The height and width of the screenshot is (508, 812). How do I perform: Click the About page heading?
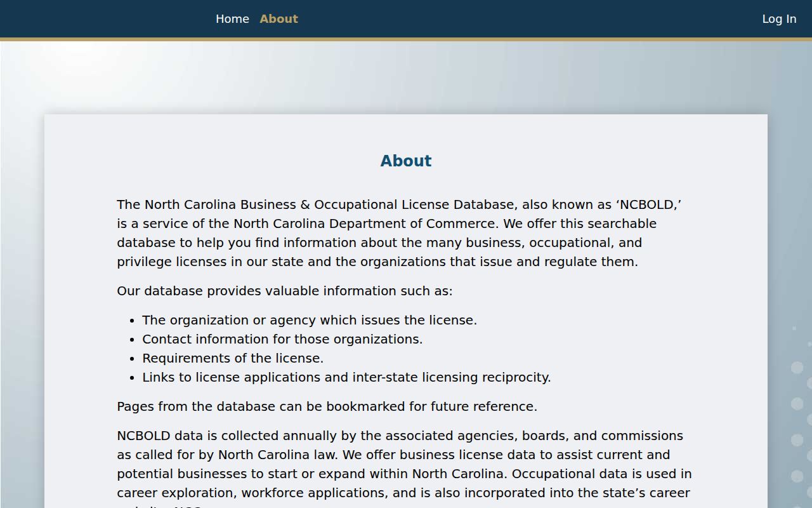[406, 161]
